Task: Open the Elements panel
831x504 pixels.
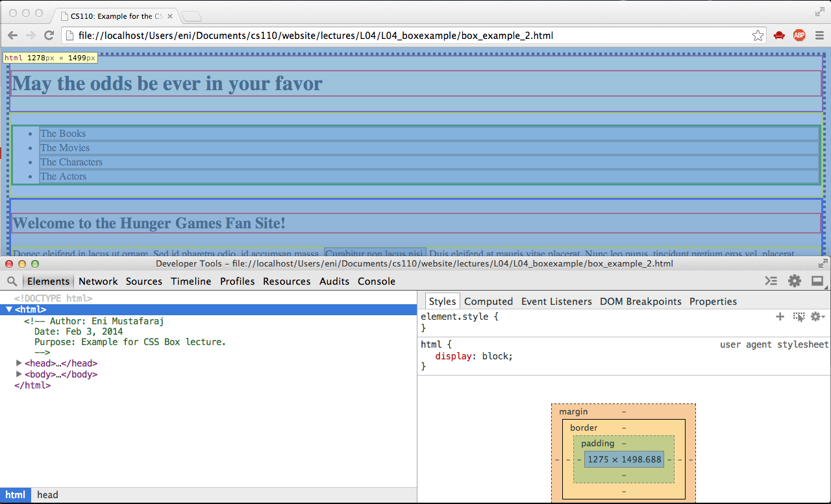Action: tap(48, 282)
